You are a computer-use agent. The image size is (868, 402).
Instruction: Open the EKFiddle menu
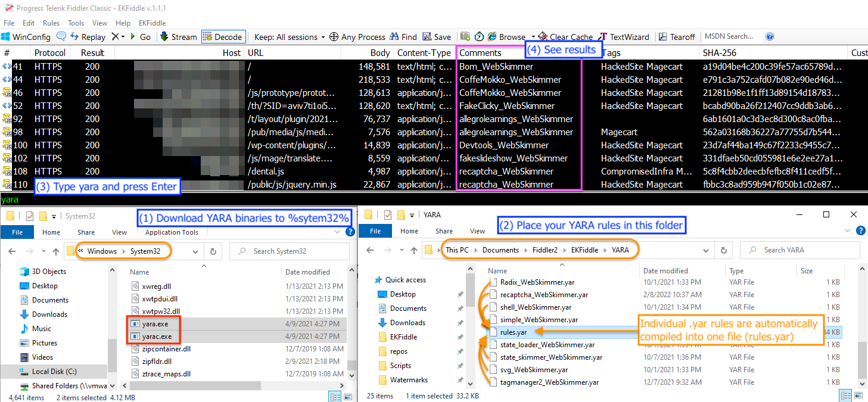point(153,23)
